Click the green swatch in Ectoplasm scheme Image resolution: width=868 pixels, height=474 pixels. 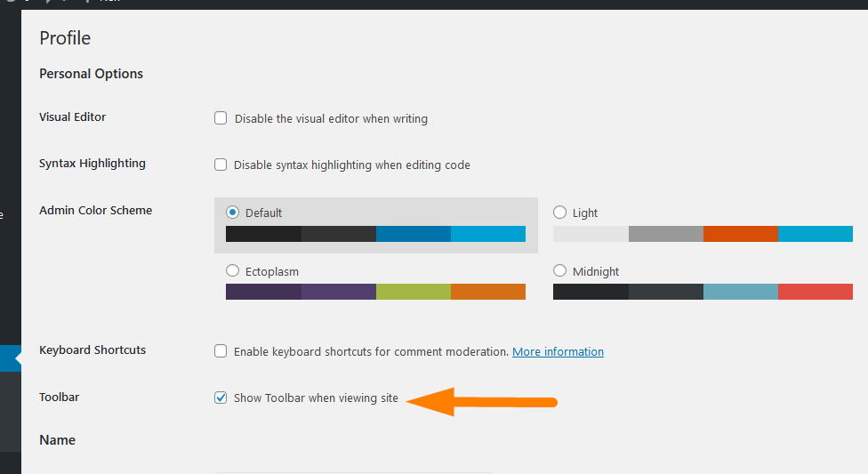point(414,292)
